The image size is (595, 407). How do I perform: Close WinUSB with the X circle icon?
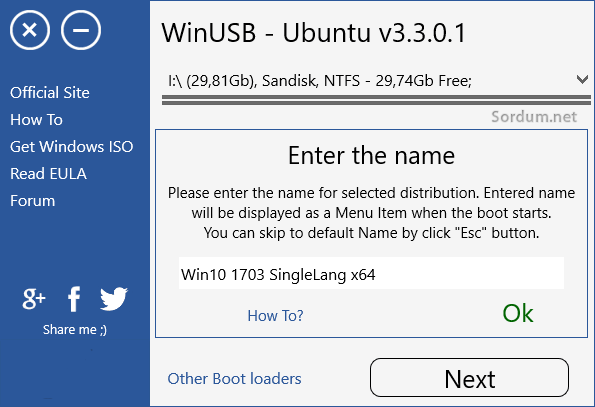tap(30, 30)
